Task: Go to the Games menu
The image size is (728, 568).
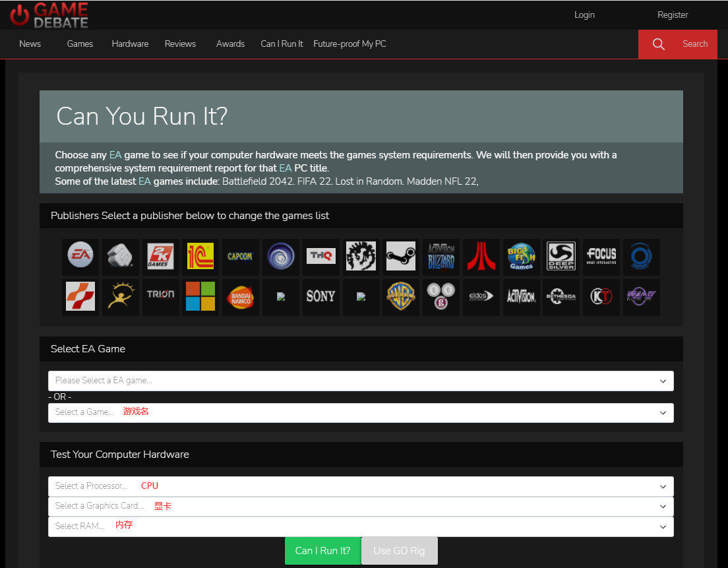Action: point(80,44)
